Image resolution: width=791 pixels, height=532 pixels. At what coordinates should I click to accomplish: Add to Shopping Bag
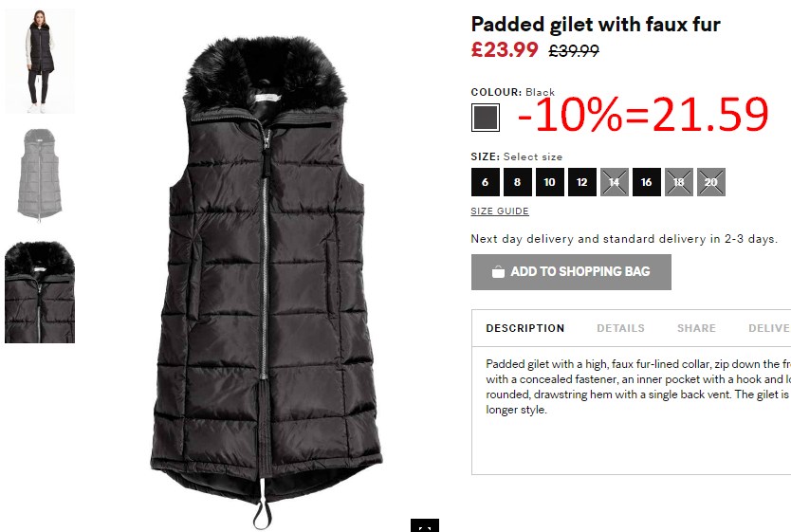[x=571, y=272]
